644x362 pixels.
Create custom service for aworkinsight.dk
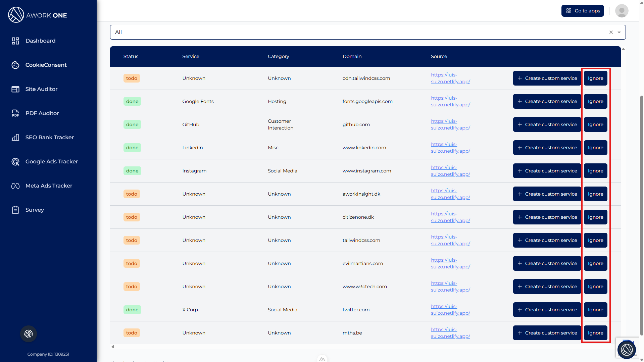pyautogui.click(x=547, y=194)
